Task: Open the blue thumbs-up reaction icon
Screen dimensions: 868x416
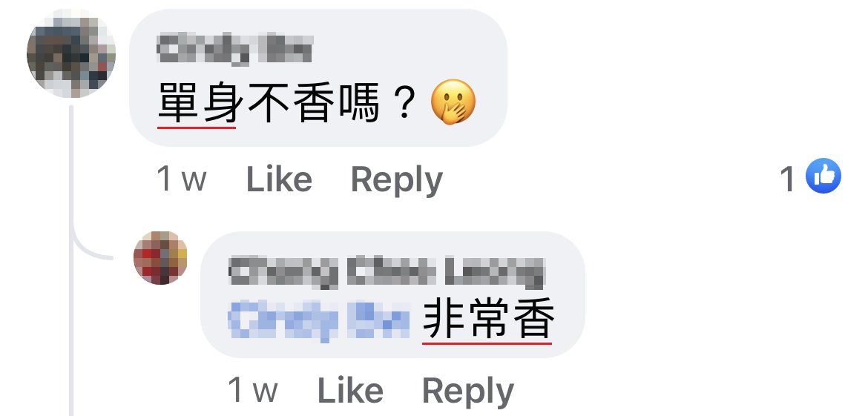Action: point(823,176)
